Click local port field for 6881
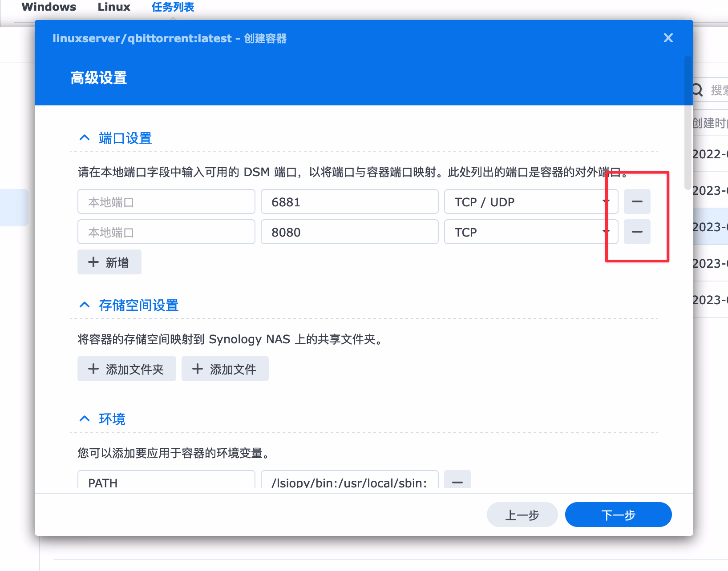The width and height of the screenshot is (728, 571). click(166, 202)
